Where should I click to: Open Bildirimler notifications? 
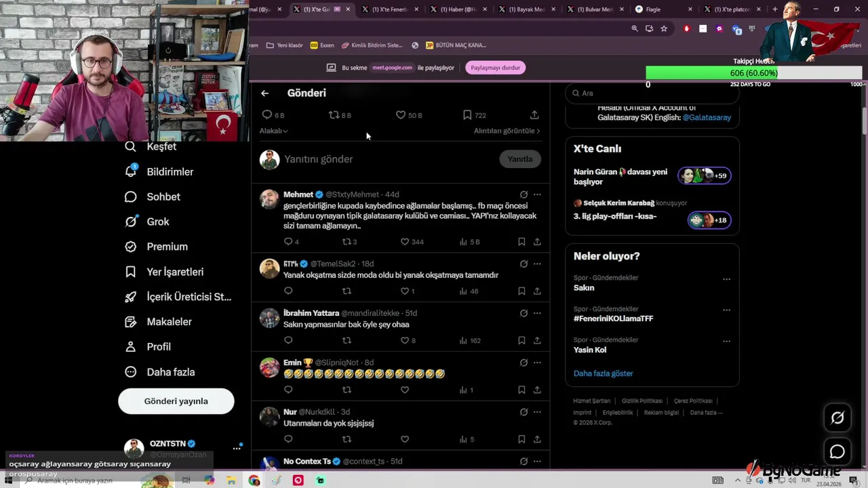pos(159,171)
